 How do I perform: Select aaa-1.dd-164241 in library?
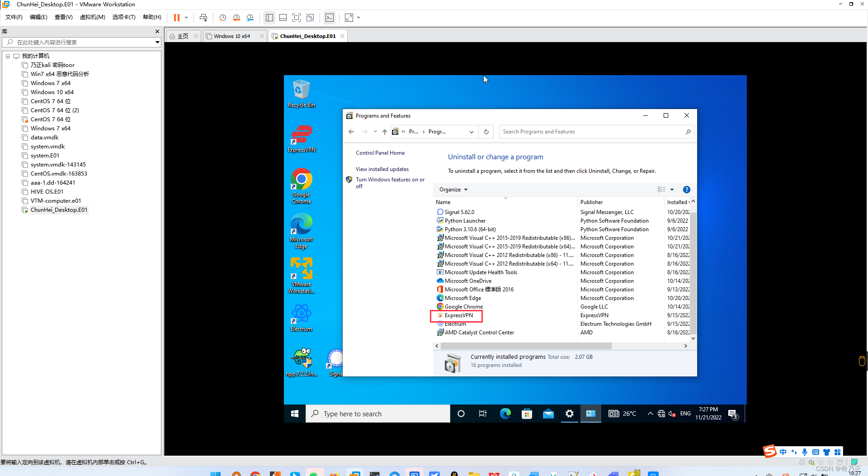coord(53,183)
